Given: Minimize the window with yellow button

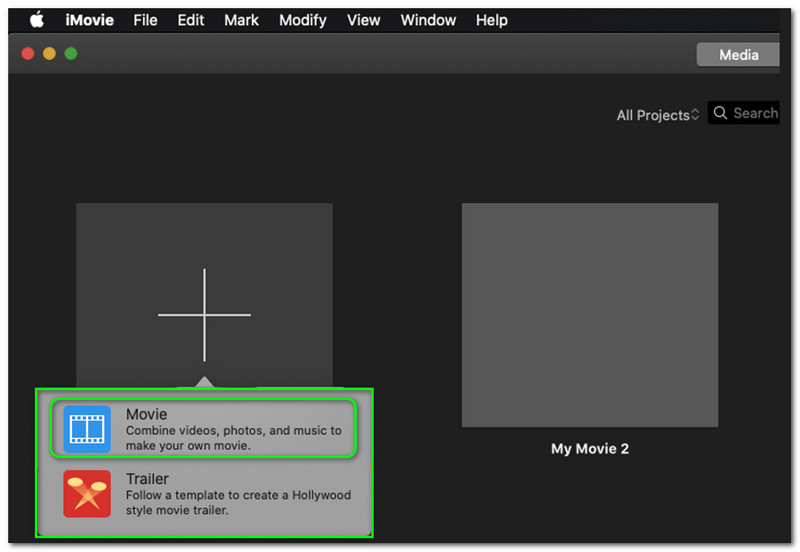Looking at the screenshot, I should (x=49, y=53).
